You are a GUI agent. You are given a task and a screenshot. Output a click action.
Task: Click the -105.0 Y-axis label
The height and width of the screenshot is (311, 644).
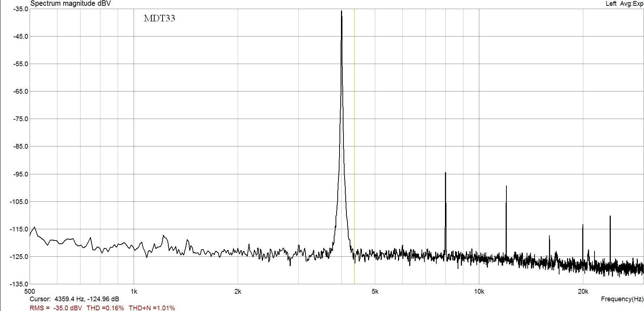pyautogui.click(x=19, y=201)
